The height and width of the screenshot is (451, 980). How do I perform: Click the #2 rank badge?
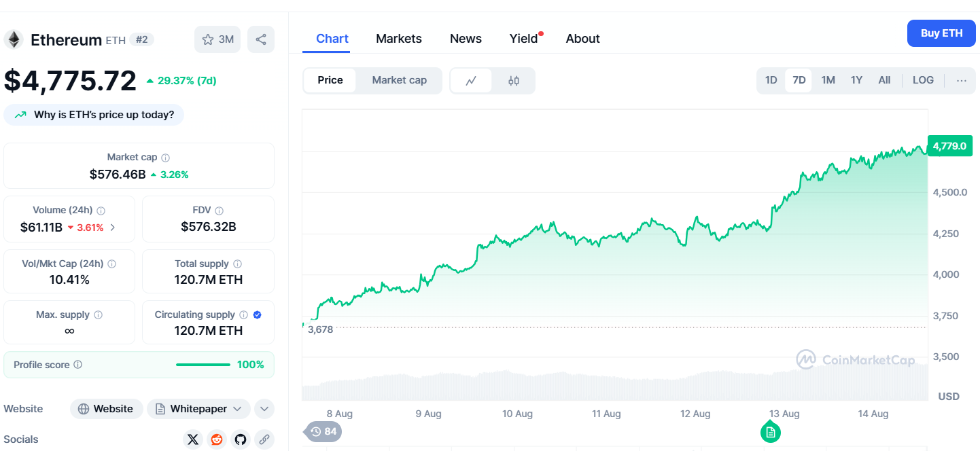pyautogui.click(x=141, y=39)
